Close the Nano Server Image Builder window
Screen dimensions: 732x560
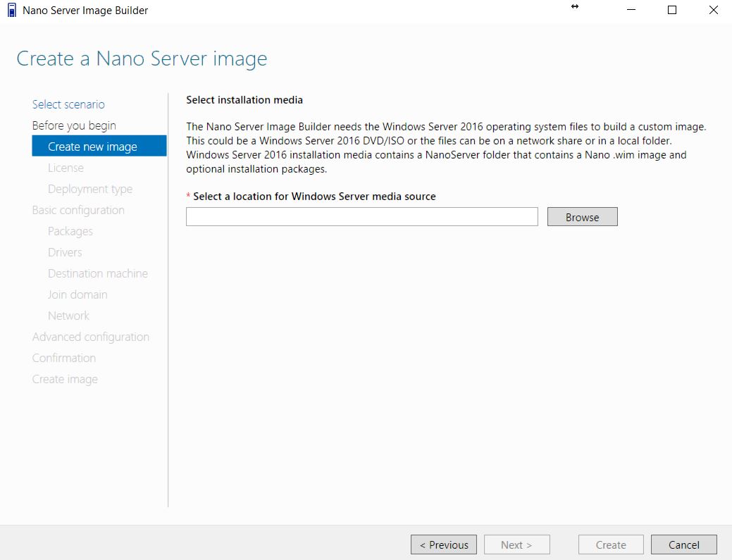click(x=713, y=10)
